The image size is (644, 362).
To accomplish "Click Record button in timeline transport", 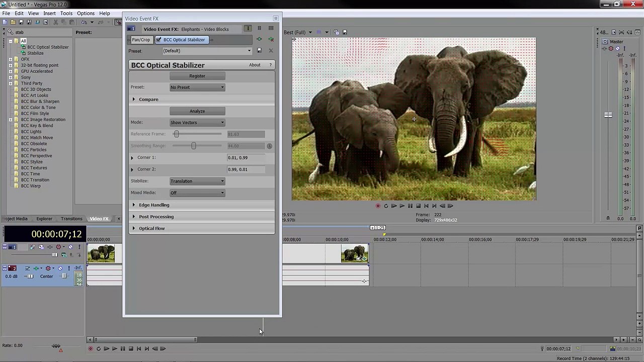I will [x=91, y=348].
